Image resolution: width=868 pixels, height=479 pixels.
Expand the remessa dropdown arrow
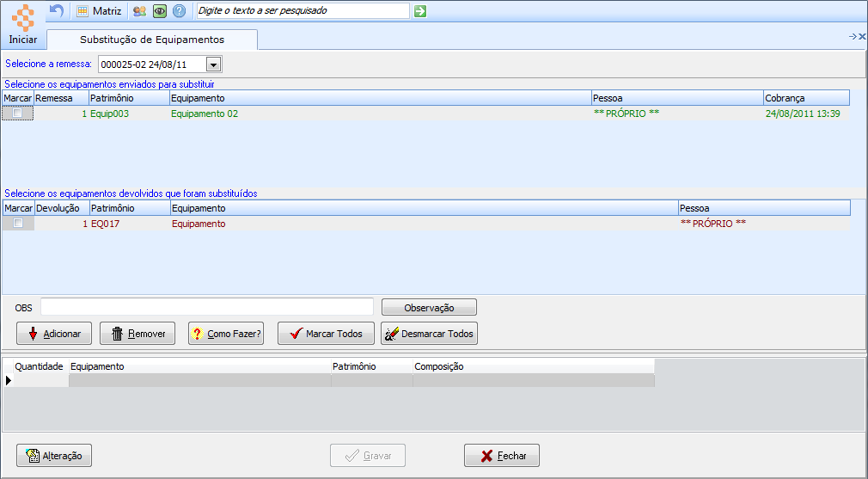pyautogui.click(x=214, y=64)
